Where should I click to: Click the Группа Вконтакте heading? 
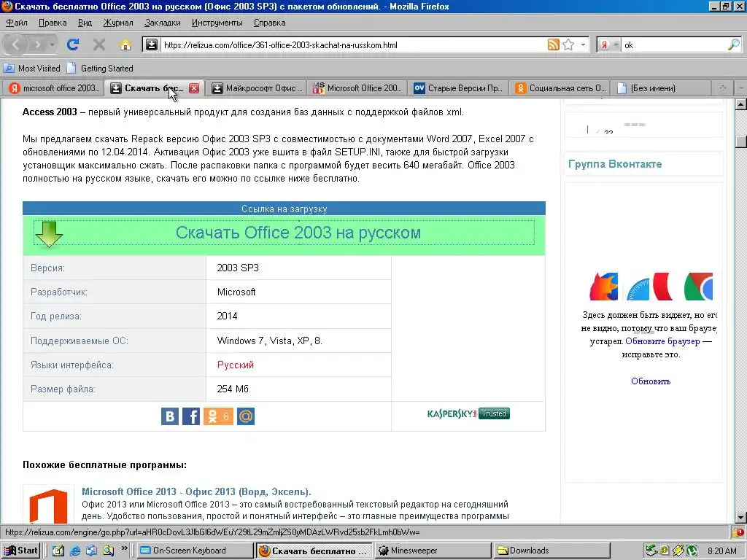[x=615, y=164]
